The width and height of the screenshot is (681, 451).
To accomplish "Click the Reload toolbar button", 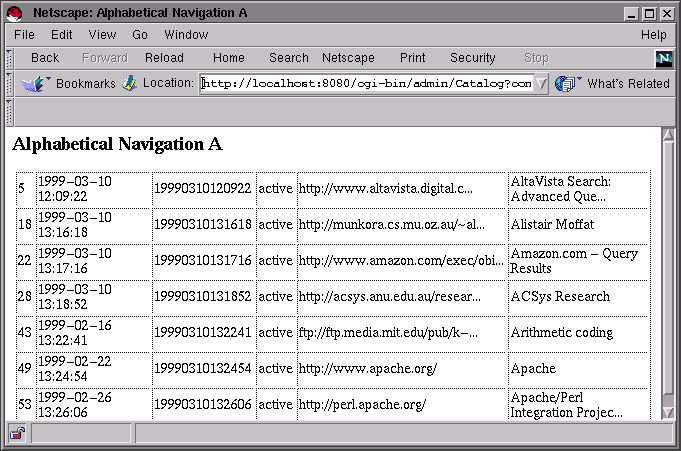I will (164, 58).
